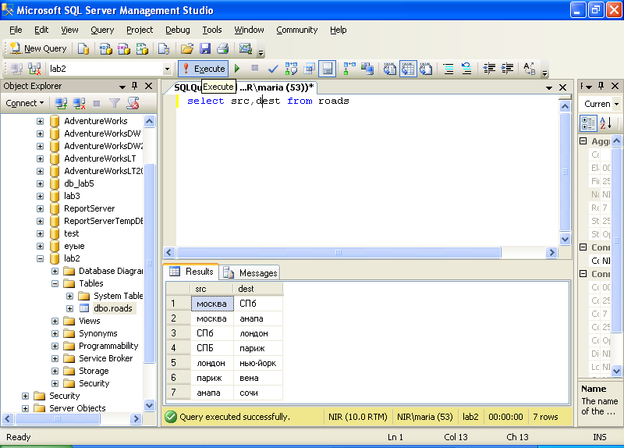This screenshot has width=624, height=448.
Task: Select the москва cell in first row
Action: pyautogui.click(x=212, y=303)
